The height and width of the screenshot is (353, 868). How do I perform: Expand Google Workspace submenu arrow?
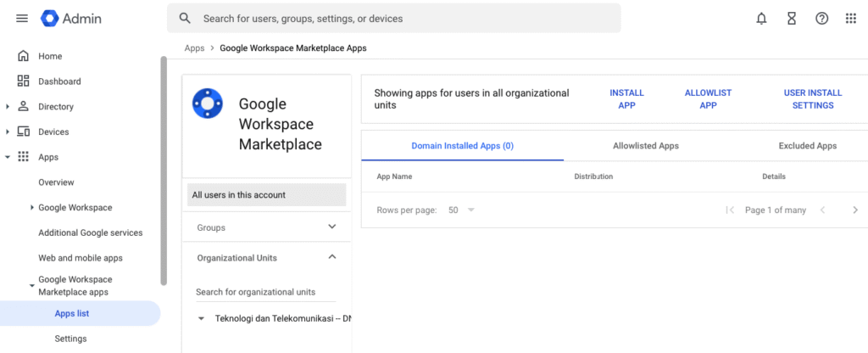click(32, 208)
